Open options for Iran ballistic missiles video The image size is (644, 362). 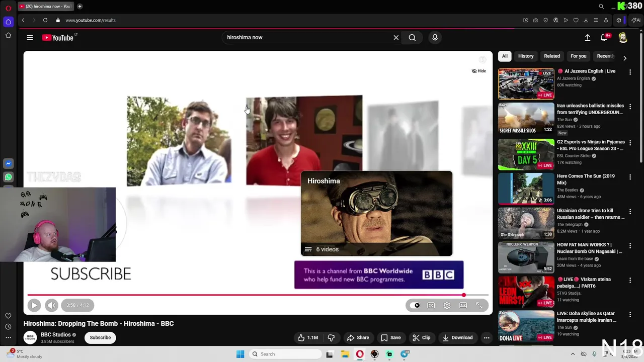[x=630, y=107]
